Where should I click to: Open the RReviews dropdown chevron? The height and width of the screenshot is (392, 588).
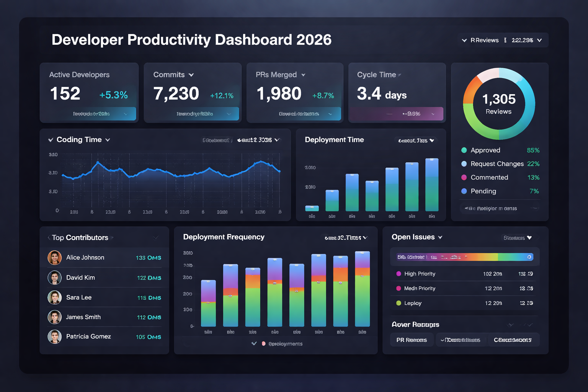464,40
